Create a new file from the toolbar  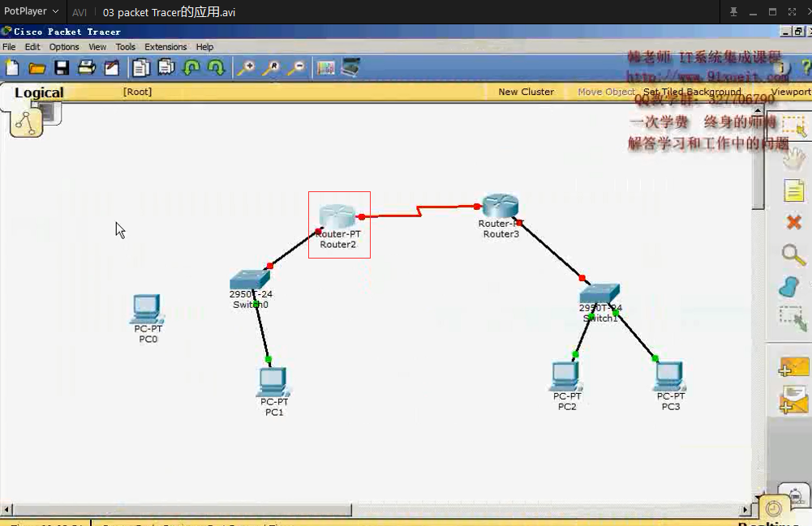(12, 68)
